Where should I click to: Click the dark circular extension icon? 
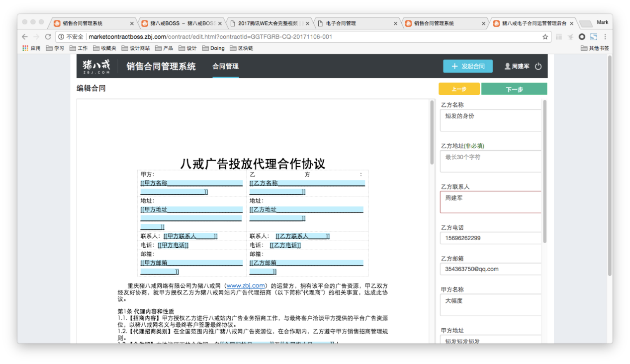coord(582,37)
